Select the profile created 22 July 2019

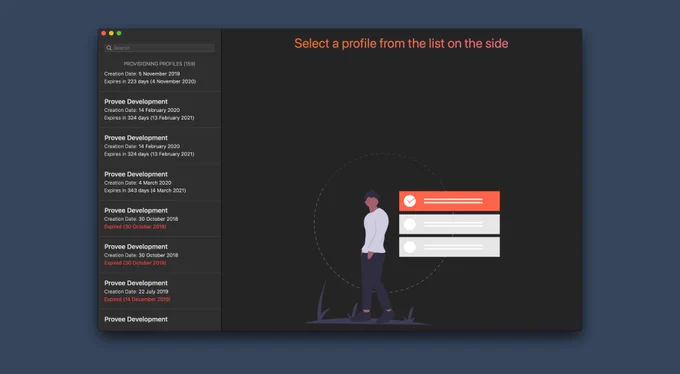tap(160, 291)
